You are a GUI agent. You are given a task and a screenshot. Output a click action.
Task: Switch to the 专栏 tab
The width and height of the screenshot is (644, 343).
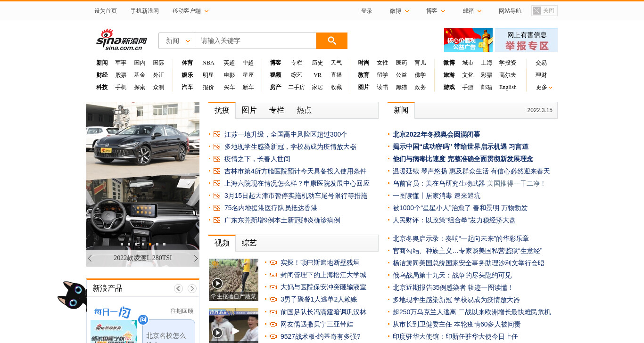click(x=277, y=110)
